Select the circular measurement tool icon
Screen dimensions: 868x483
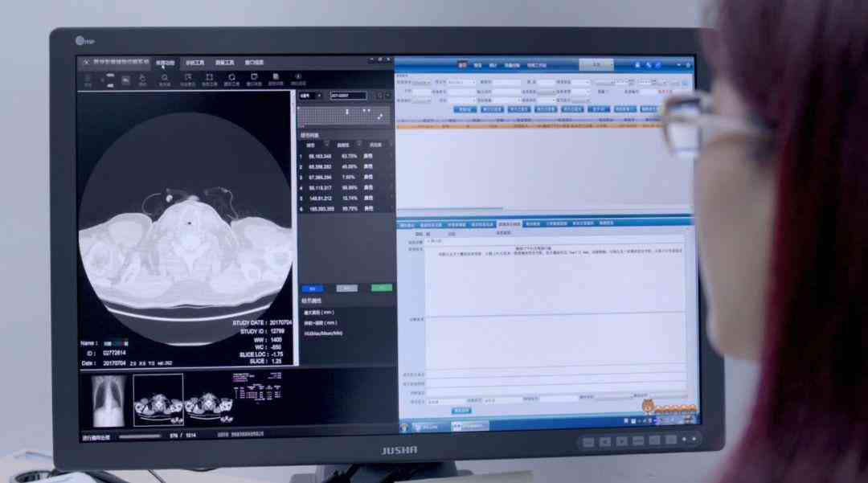231,79
